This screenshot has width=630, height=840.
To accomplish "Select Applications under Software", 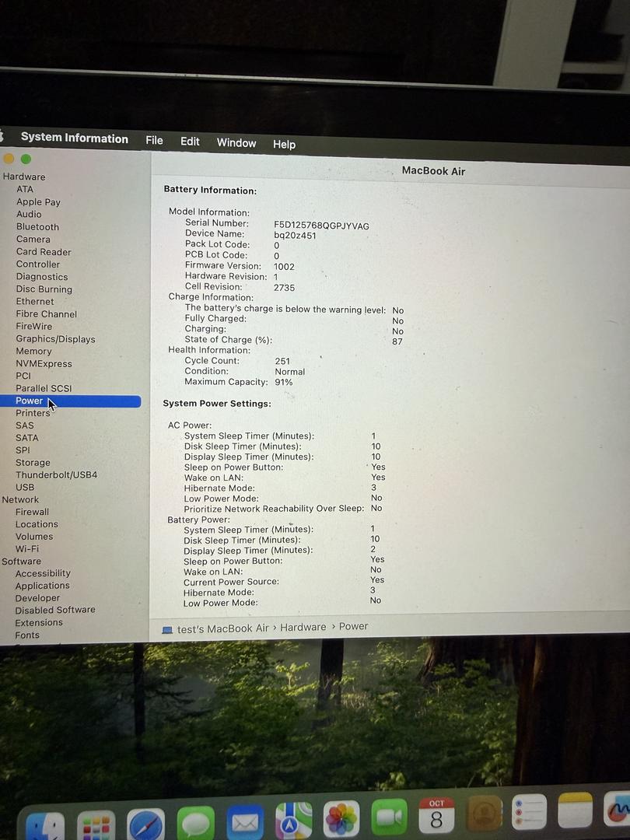I will [42, 586].
